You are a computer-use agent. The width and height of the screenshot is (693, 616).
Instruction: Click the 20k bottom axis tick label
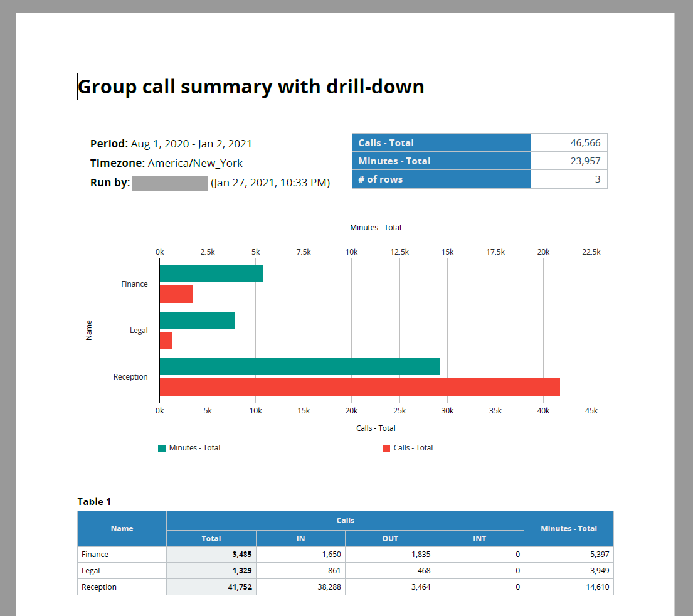point(351,411)
